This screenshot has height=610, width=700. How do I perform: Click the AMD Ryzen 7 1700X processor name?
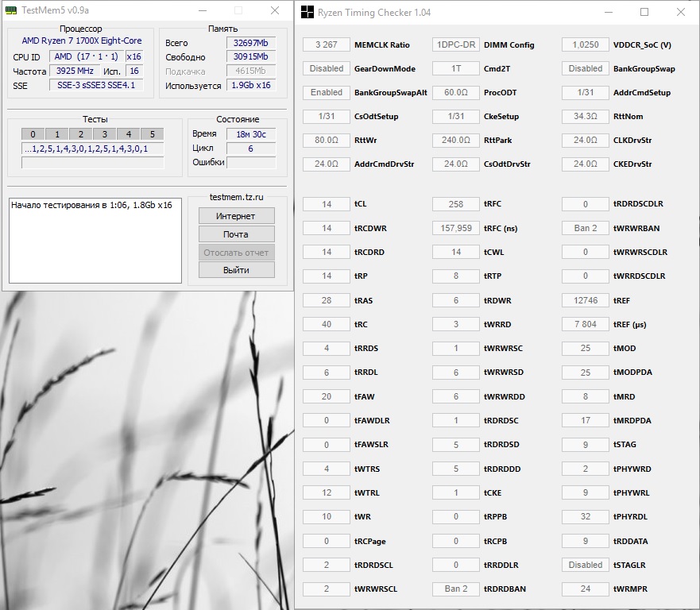click(x=82, y=41)
